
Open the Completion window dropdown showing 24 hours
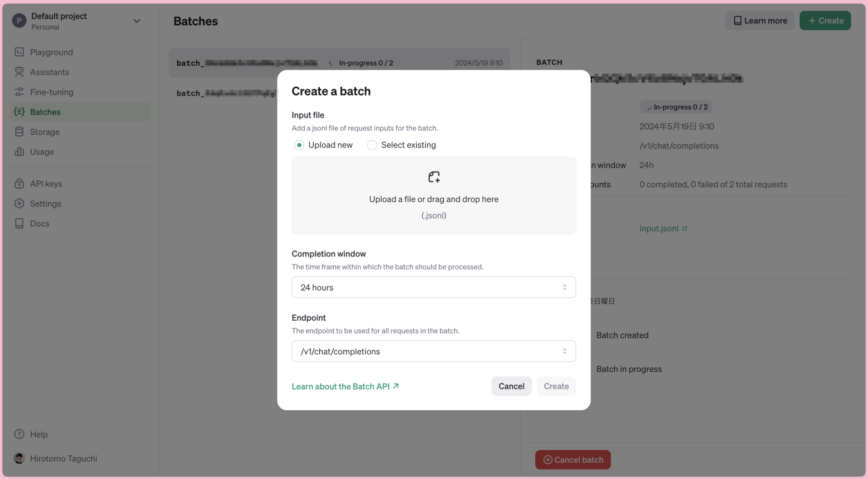(x=434, y=287)
